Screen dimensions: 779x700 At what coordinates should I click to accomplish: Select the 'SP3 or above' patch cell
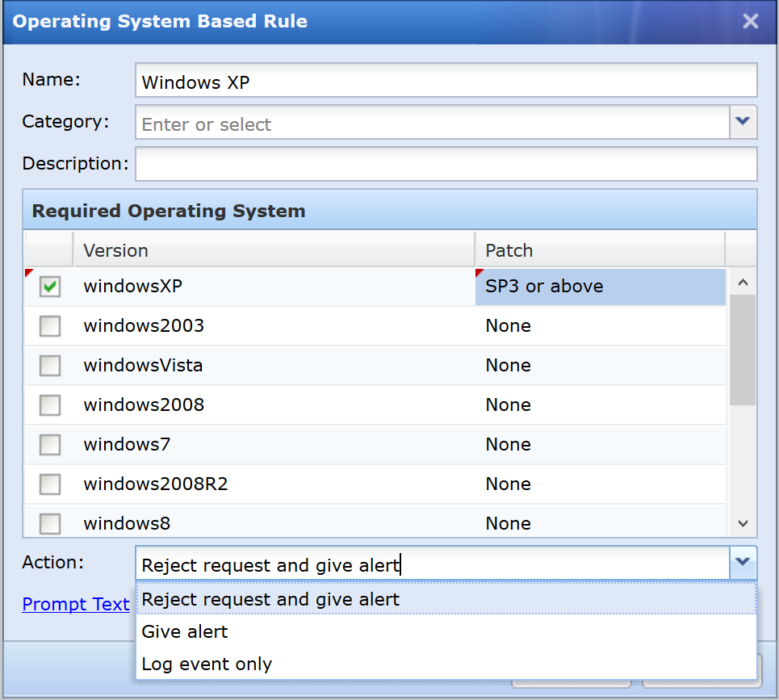pos(600,287)
